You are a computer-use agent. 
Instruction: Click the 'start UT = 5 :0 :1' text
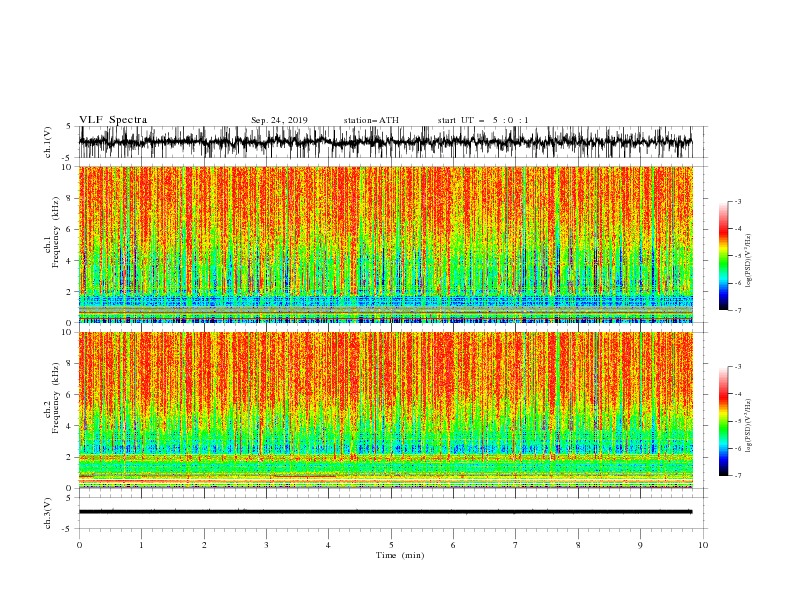click(x=483, y=120)
